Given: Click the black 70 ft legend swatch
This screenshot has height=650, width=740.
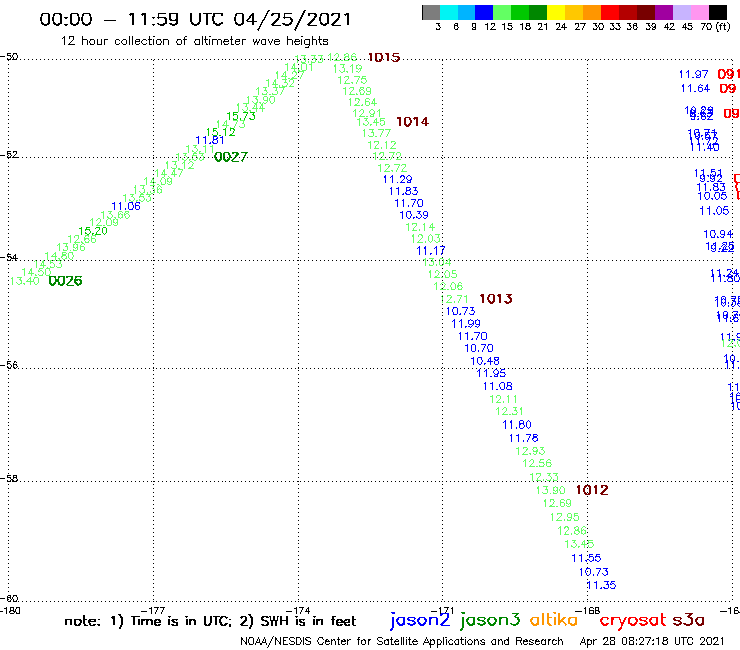Looking at the screenshot, I should click(718, 12).
